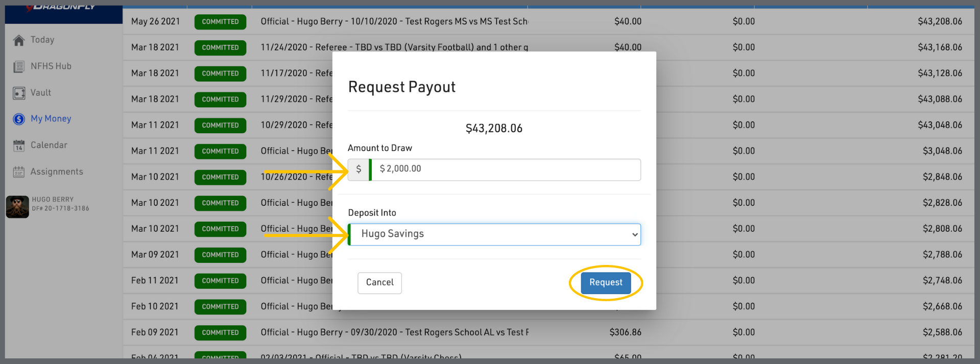980x364 pixels.
Task: Click the Dragonfly logo
Action: click(61, 7)
